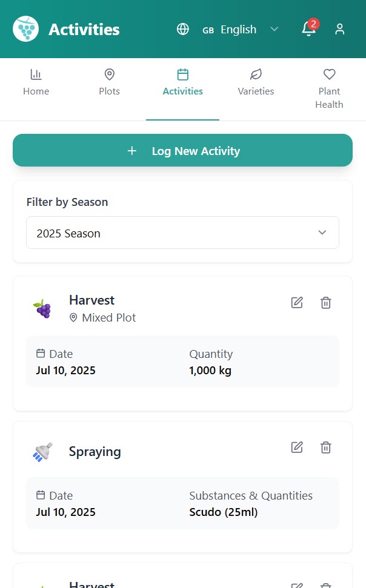Select the grapes emoji on the Harvest card
The image size is (366, 588).
coord(42,308)
